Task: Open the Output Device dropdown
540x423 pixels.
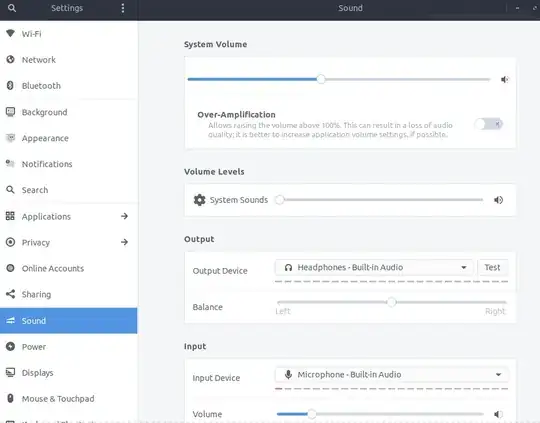Action: [374, 267]
